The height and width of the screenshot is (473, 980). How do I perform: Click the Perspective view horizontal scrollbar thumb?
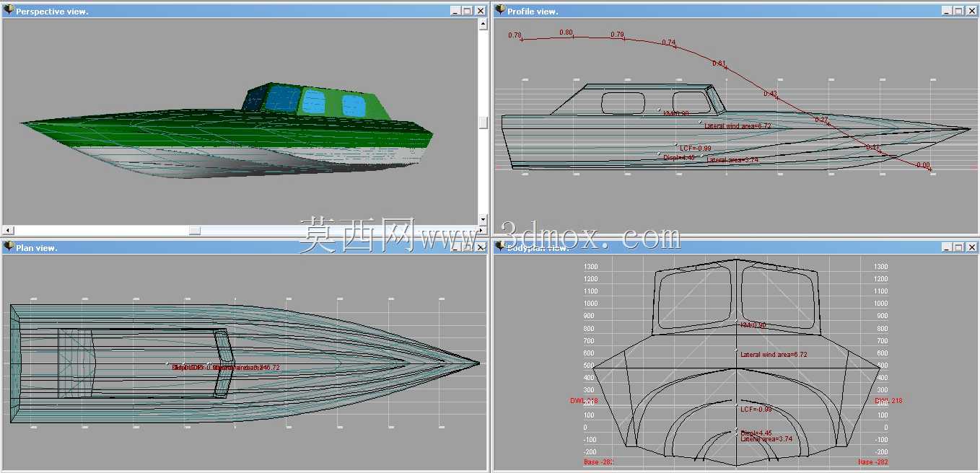[x=195, y=230]
